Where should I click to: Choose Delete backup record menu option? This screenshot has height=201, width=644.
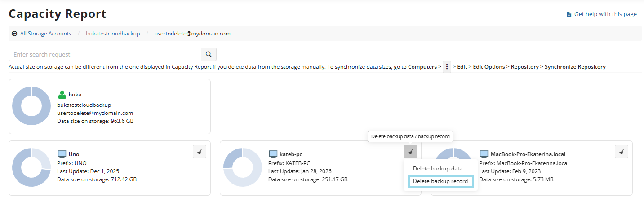point(440,181)
